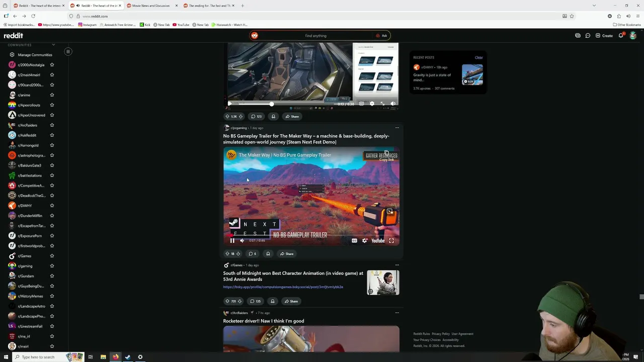
Task: Toggle the star next to r/ArcRaiders
Action: tap(52, 125)
